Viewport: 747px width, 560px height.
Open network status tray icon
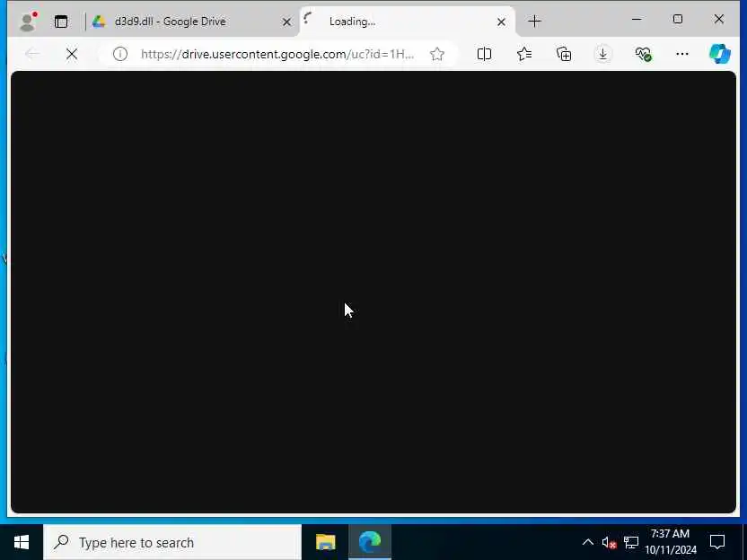[631, 542]
